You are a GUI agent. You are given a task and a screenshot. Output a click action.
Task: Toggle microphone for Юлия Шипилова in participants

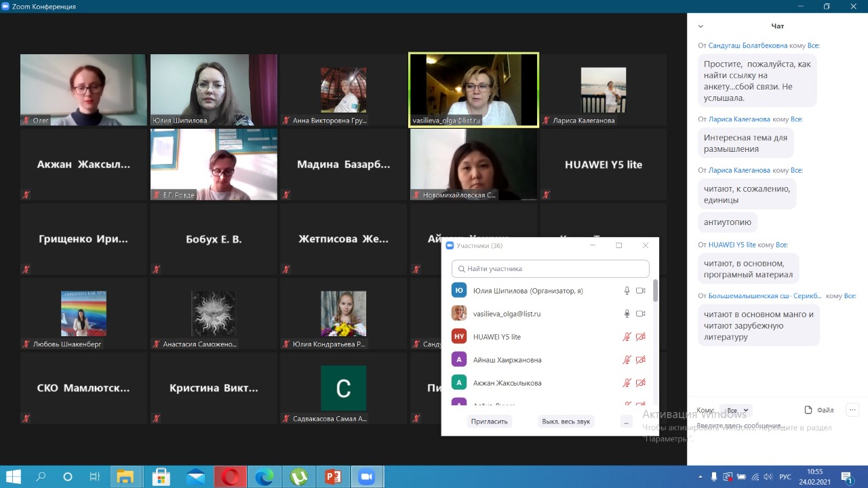(627, 291)
